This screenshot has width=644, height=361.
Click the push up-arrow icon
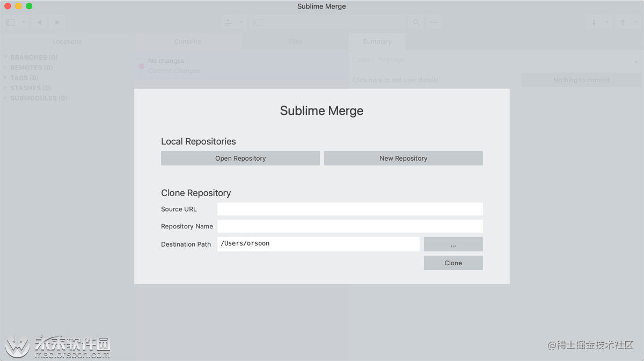tap(623, 23)
